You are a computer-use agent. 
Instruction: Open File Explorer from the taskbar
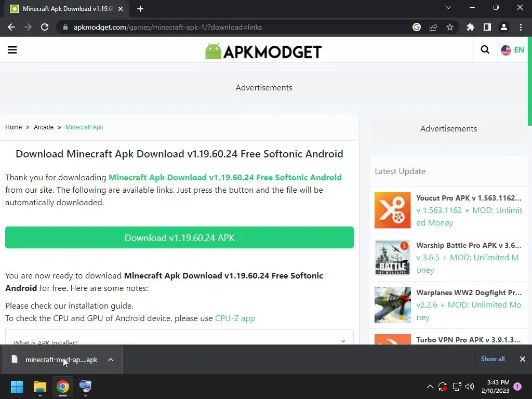39,387
